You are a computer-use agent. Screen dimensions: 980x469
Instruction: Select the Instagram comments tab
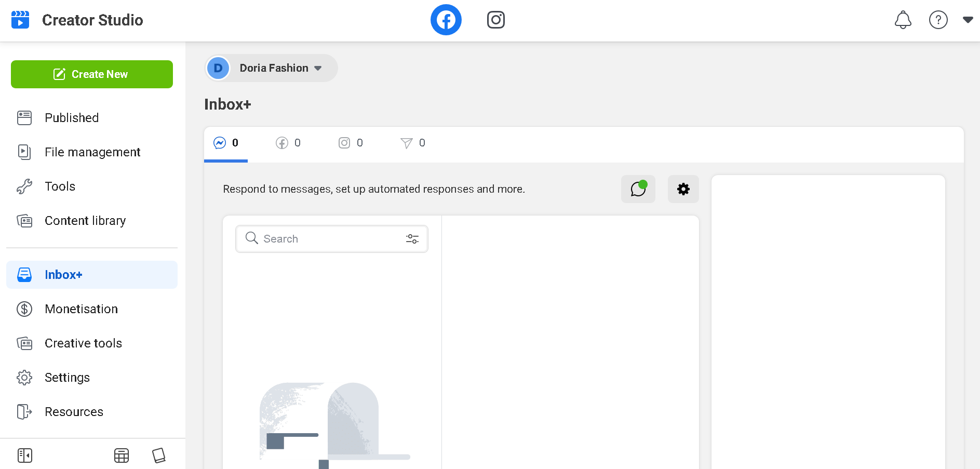351,143
